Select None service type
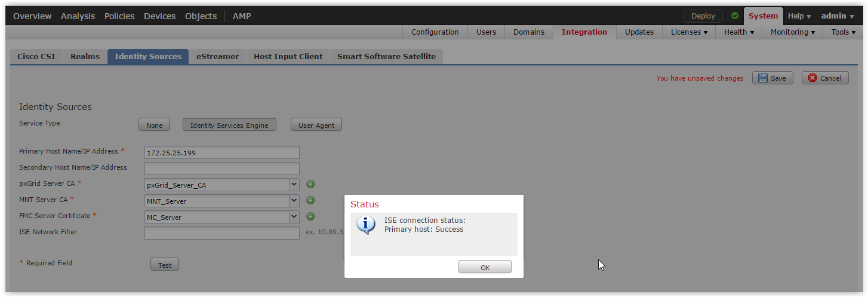 [154, 125]
